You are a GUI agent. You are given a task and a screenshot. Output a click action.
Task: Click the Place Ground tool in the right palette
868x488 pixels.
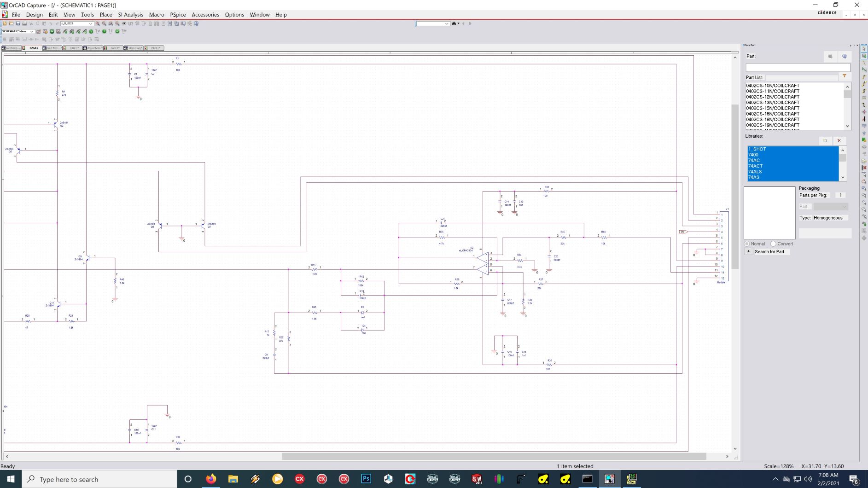(x=864, y=133)
